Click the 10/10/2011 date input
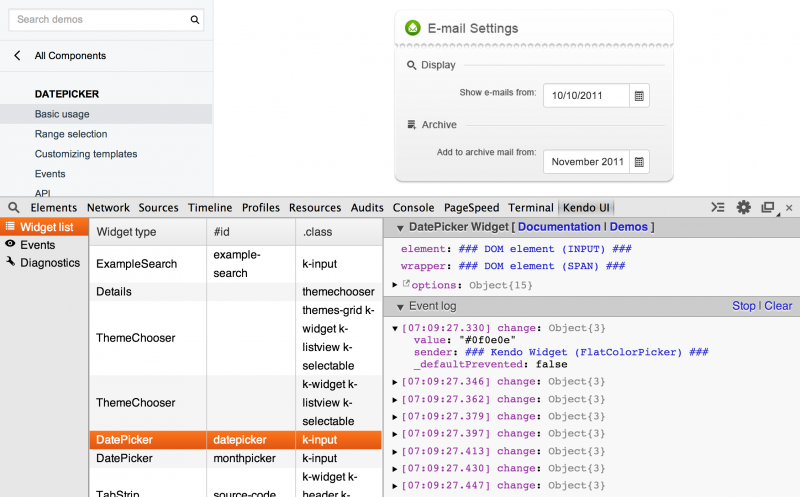The height and width of the screenshot is (497, 800). click(586, 95)
